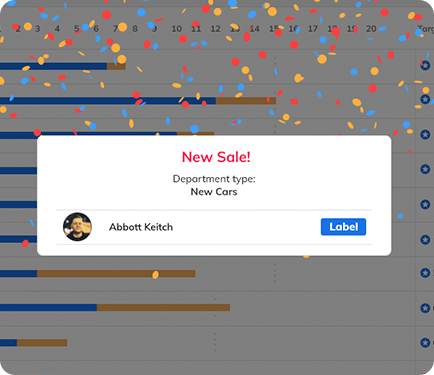Click the target star in the third row
Screen dimensions: 434x375
(425, 134)
